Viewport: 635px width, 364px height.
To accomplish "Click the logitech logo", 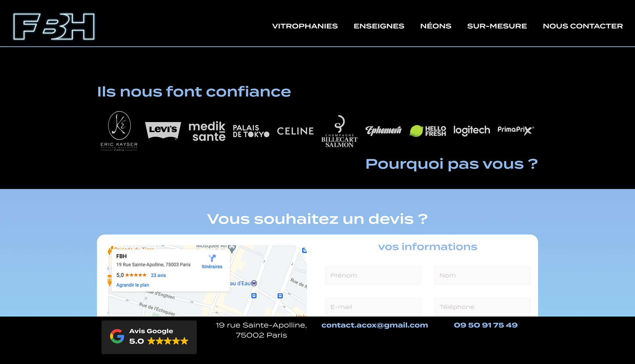I will (x=472, y=131).
